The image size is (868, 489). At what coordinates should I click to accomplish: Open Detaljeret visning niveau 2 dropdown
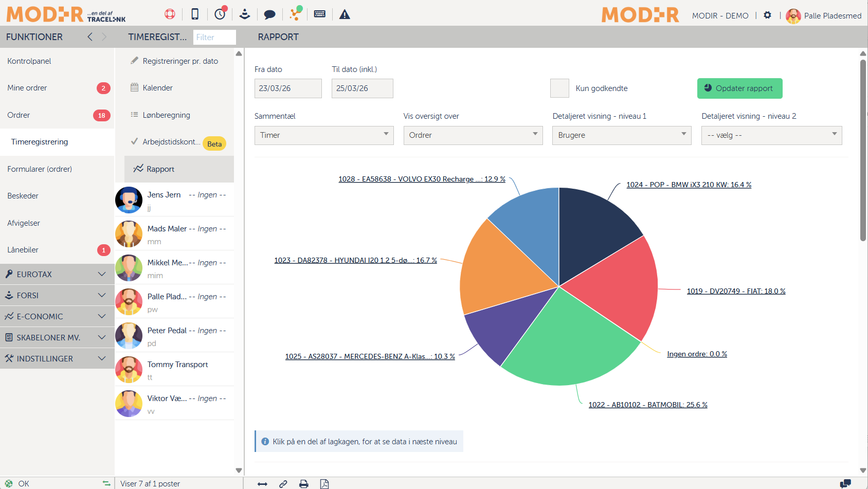(x=771, y=135)
